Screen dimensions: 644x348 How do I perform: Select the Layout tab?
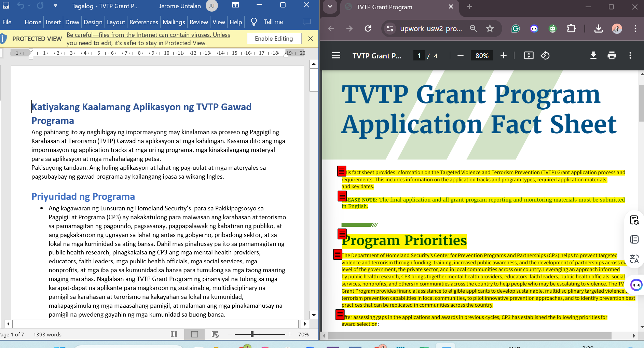coord(116,22)
